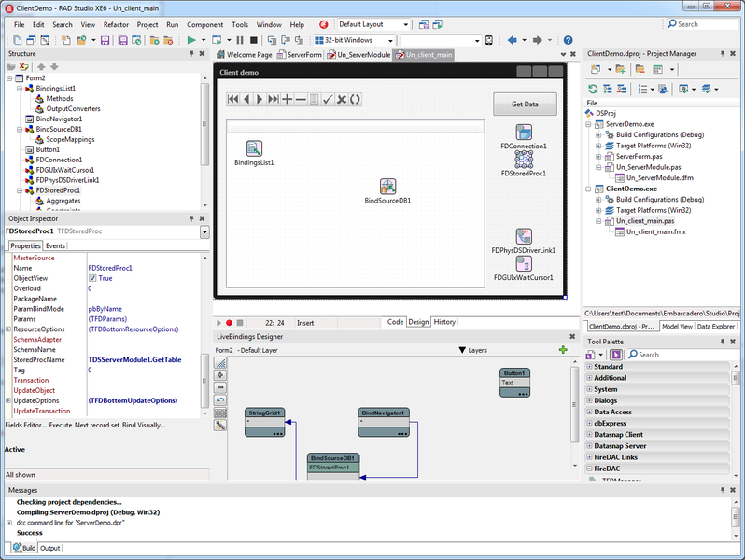Click the Execute link
Screen dimensions: 745x560
tap(61, 425)
